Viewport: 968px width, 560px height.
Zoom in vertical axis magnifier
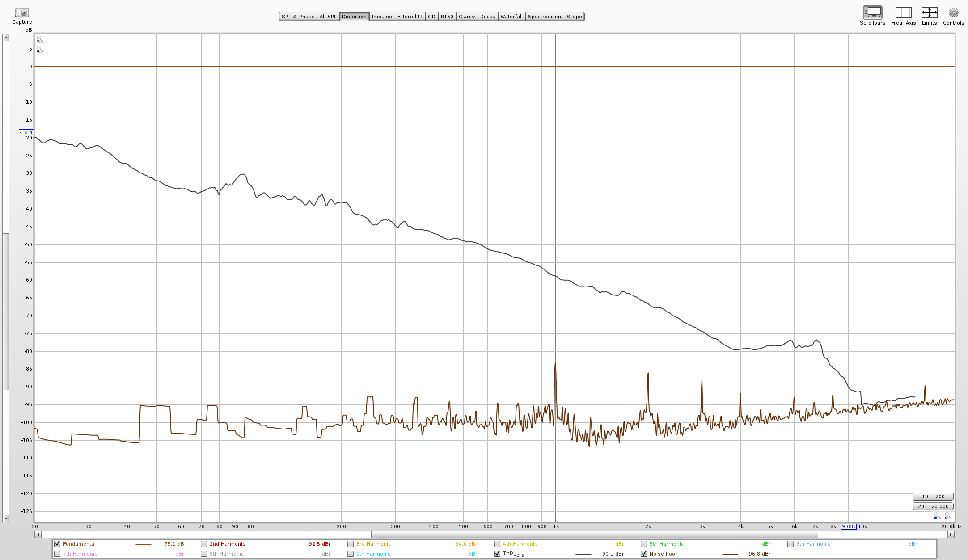click(39, 40)
